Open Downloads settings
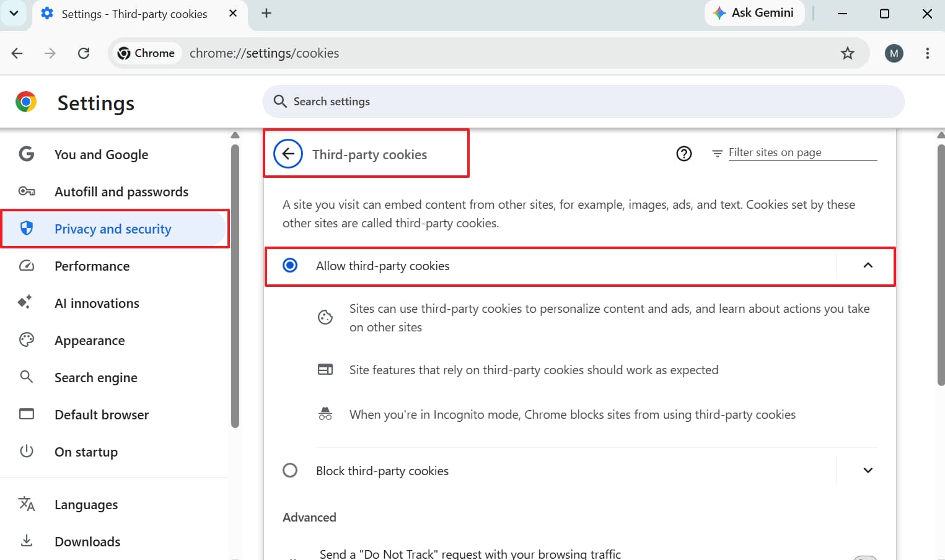 [115, 541]
